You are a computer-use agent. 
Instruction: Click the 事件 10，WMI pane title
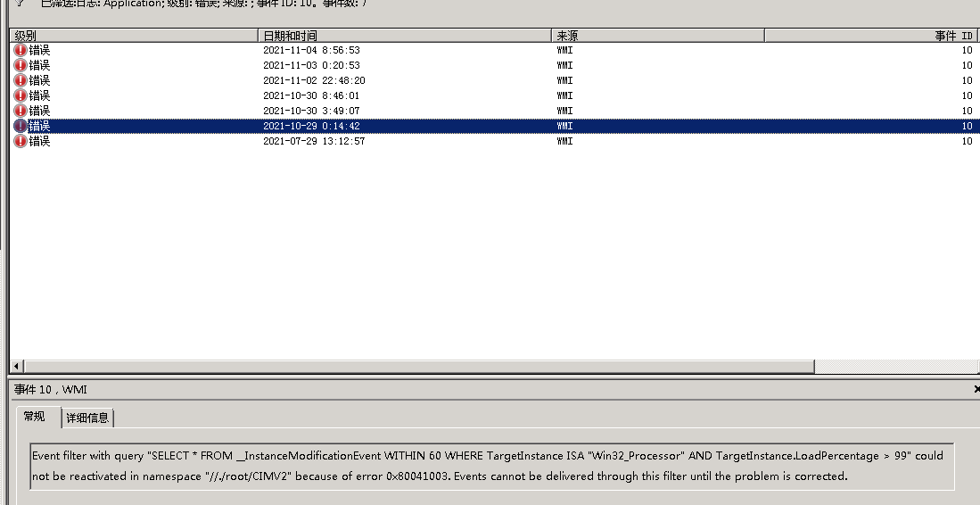[x=51, y=389]
